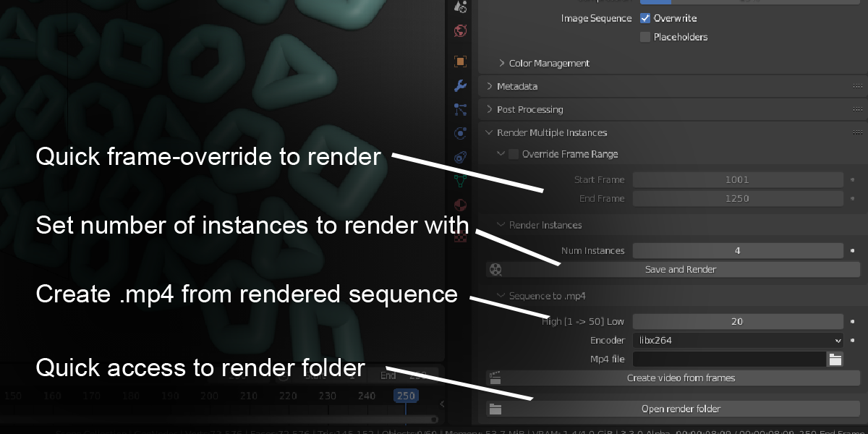Open the Particles properties tab

(x=460, y=110)
